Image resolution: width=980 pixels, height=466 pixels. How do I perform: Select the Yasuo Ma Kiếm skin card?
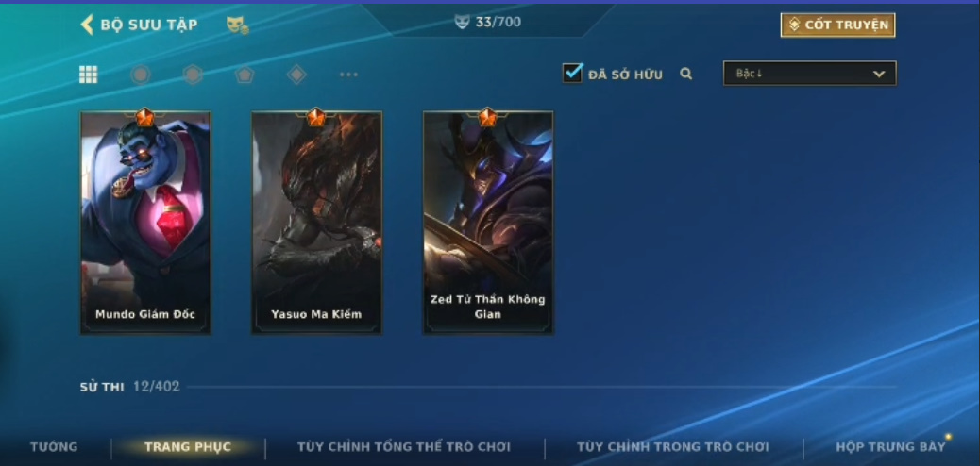click(316, 223)
